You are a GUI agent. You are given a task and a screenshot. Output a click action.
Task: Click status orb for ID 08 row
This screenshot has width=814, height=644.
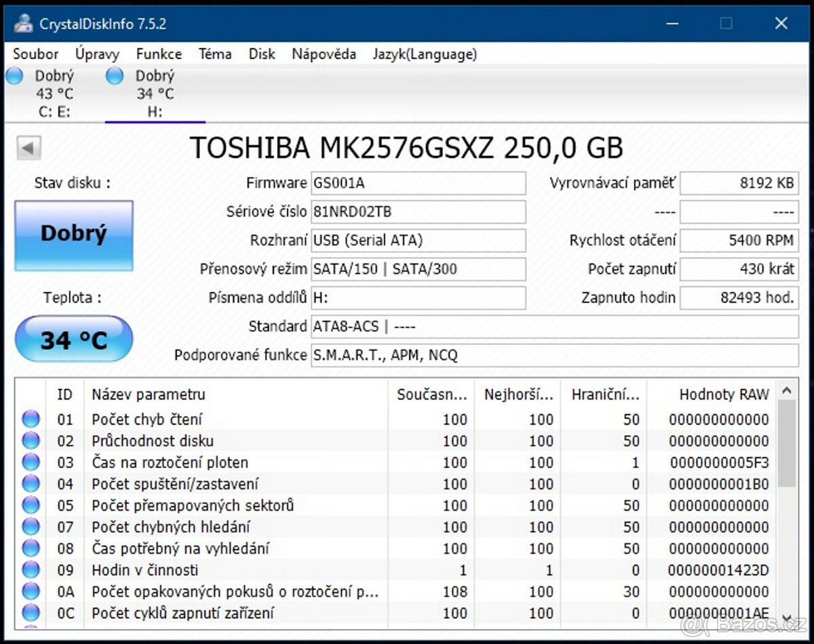point(31,548)
